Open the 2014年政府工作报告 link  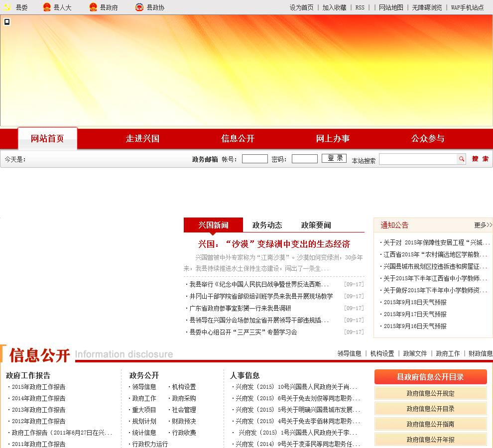pyautogui.click(x=39, y=398)
